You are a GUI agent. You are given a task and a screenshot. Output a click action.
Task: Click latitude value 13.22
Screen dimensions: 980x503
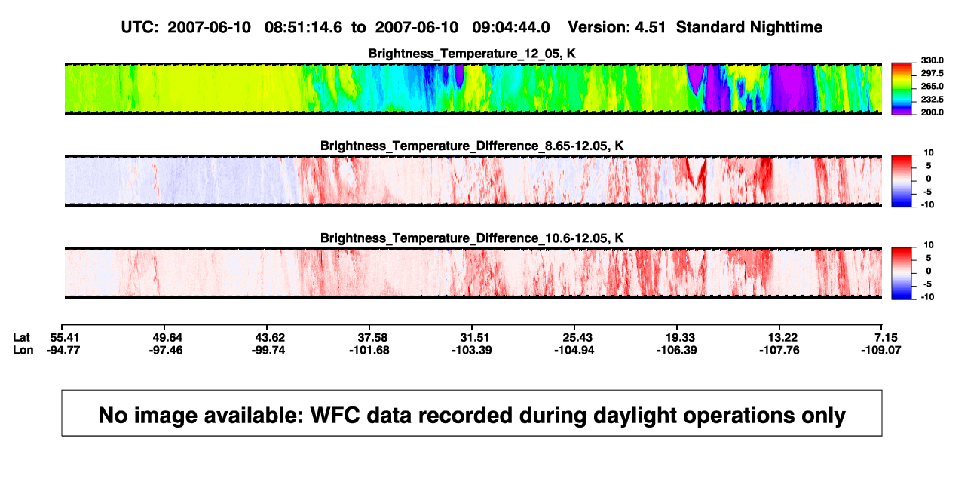(x=781, y=337)
